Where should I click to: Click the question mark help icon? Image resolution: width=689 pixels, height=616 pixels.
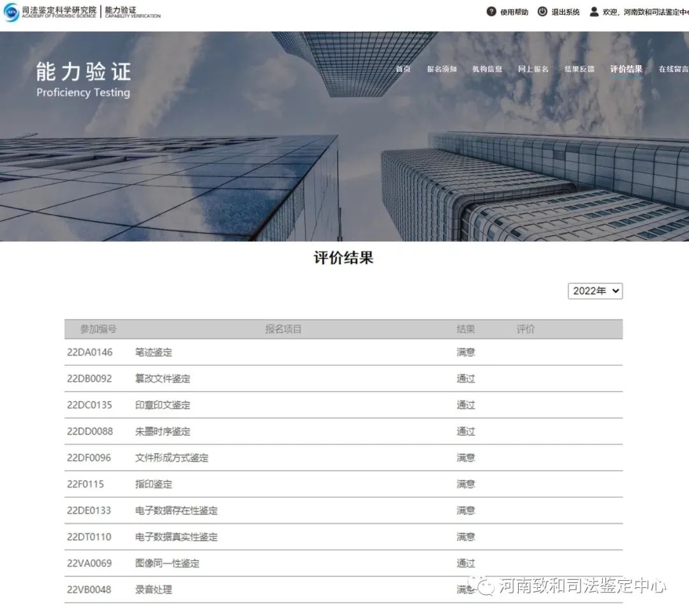coord(491,11)
